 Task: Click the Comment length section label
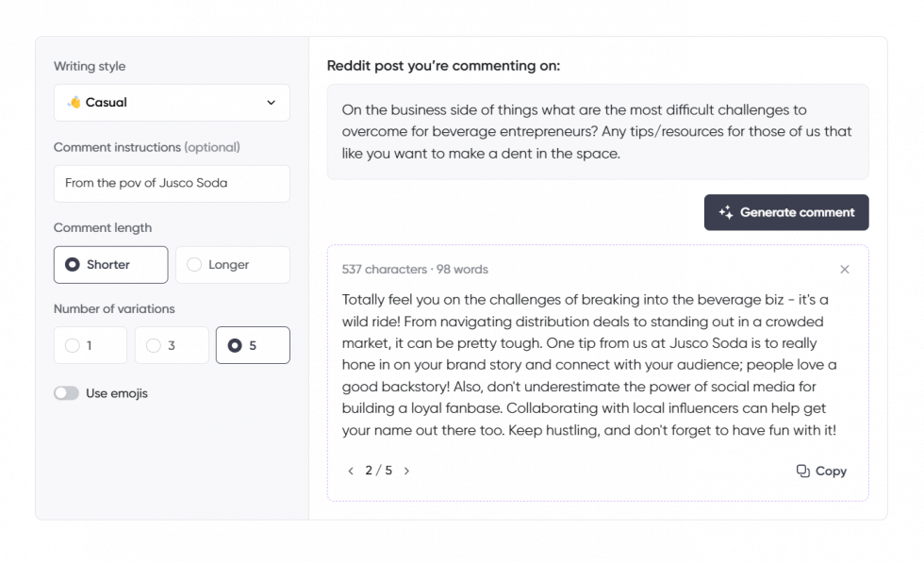coord(103,227)
